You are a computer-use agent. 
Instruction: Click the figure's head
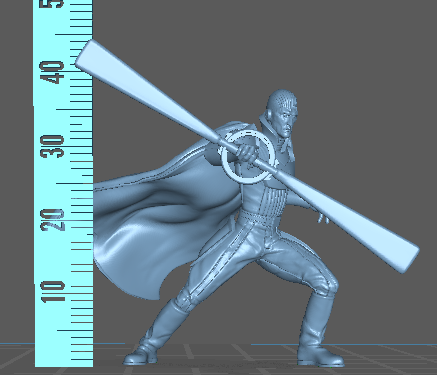283,112
